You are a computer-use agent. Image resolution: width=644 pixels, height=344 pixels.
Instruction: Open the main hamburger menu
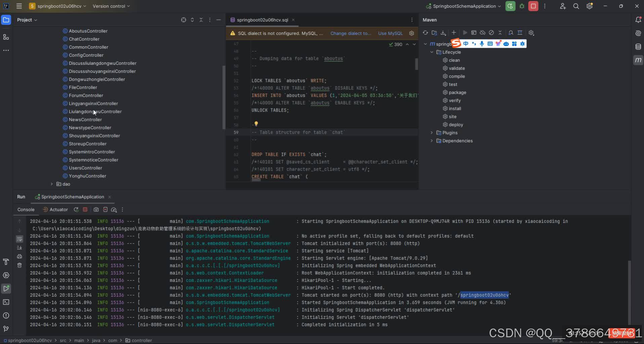pos(19,6)
